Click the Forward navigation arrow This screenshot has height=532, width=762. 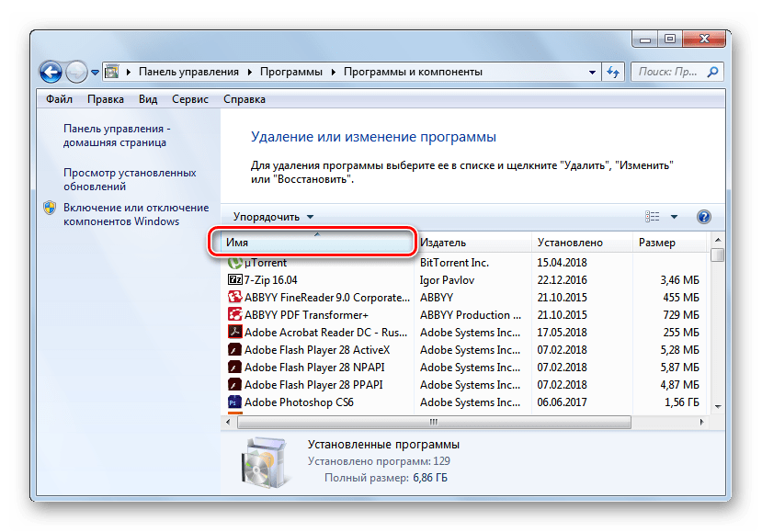tap(77, 73)
